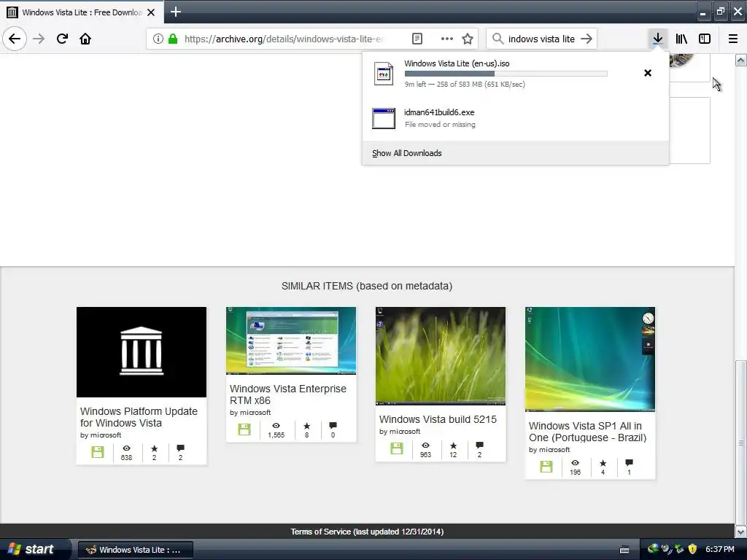
Task: Open the Firefox home page
Action: (x=85, y=39)
